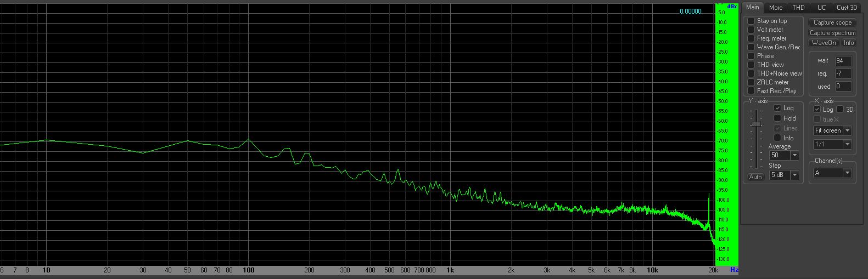The image size is (868, 279).
Task: Open the Fit screen dropdown
Action: [x=832, y=130]
